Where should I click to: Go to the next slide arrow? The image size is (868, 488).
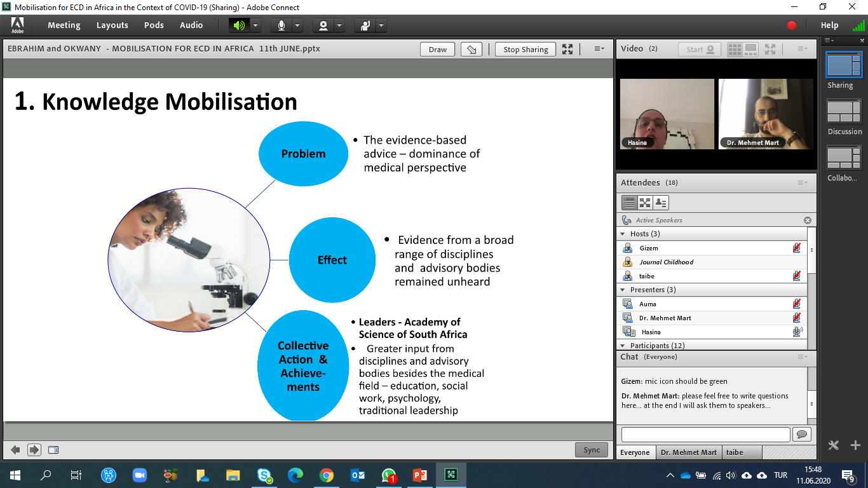(34, 450)
